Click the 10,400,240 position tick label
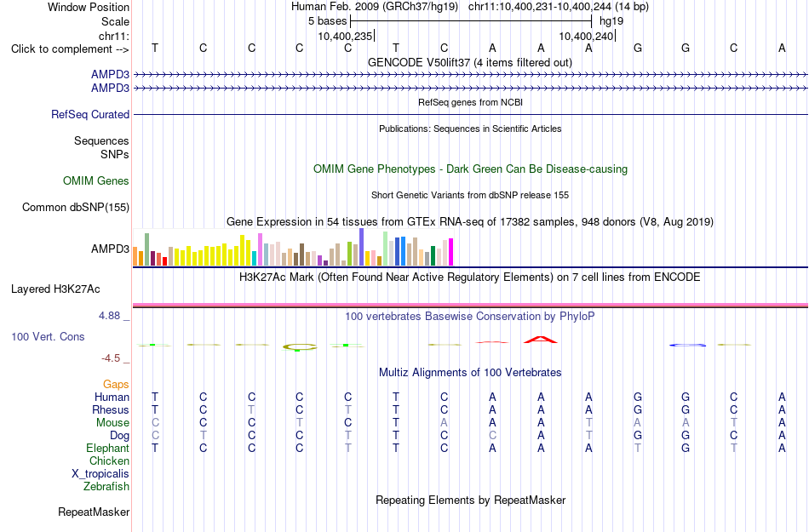The width and height of the screenshot is (809, 532). click(586, 36)
